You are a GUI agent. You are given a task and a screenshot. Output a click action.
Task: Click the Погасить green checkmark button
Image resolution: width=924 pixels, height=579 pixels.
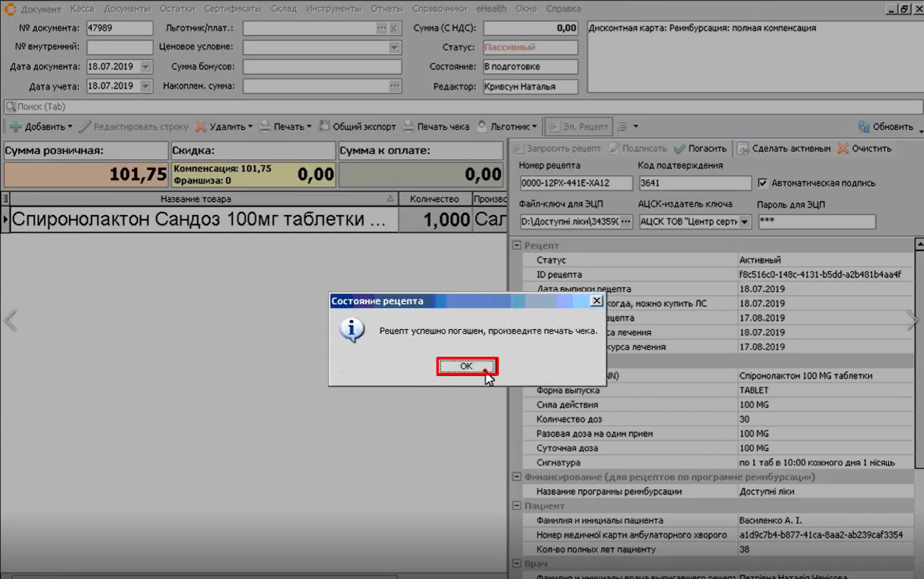pos(679,148)
